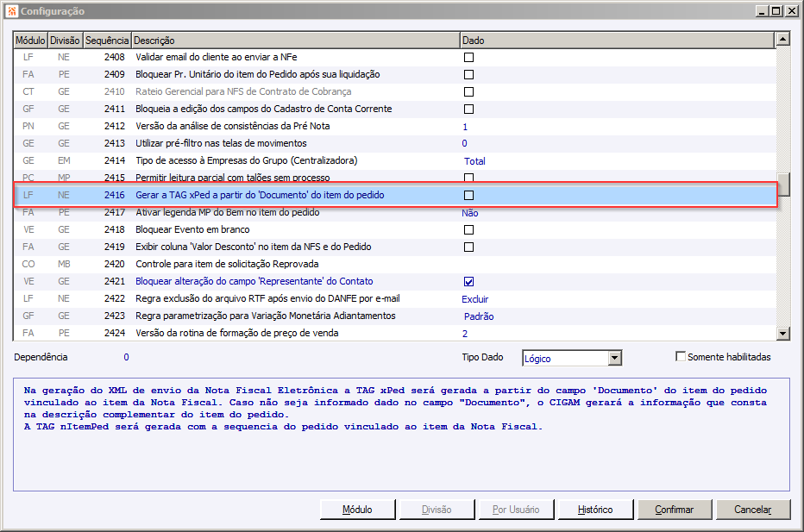Toggle checkbox for 'Bloqueia a edição dos campos do Cadastro'
This screenshot has height=532, width=804.
click(x=468, y=110)
